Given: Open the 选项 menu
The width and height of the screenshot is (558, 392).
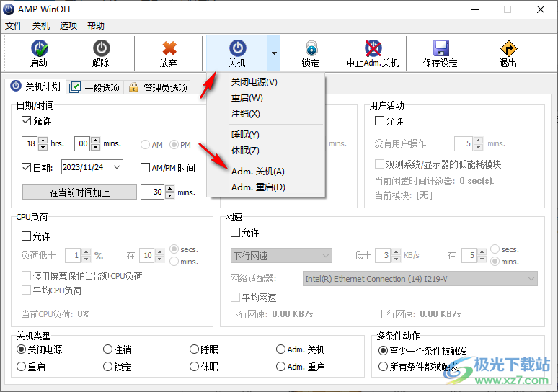Looking at the screenshot, I should [x=68, y=26].
